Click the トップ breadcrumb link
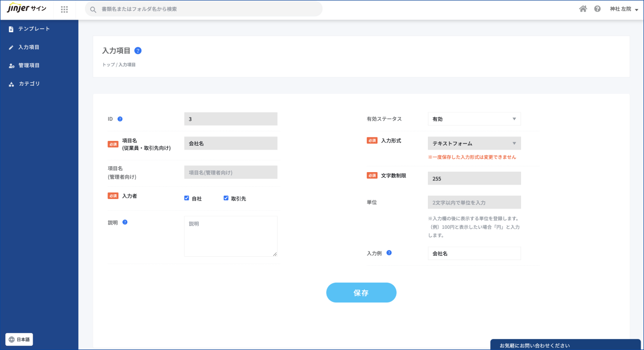Image resolution: width=644 pixels, height=350 pixels. [108, 64]
